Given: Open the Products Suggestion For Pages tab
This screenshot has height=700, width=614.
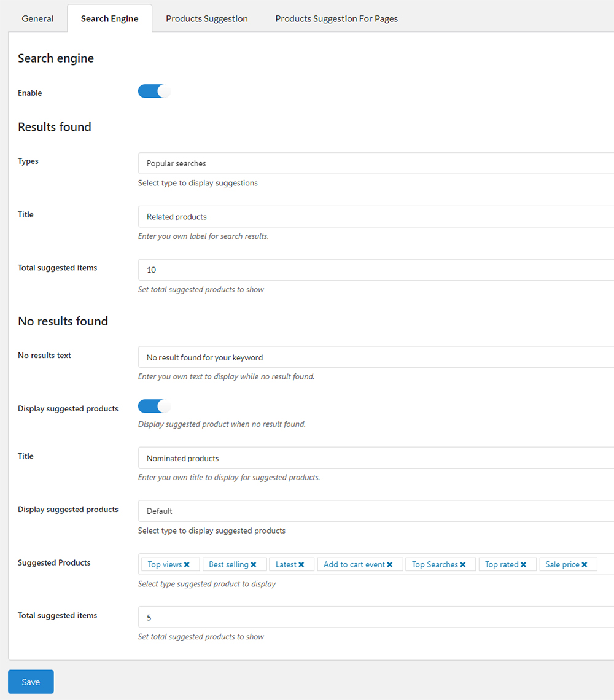Looking at the screenshot, I should 336,18.
